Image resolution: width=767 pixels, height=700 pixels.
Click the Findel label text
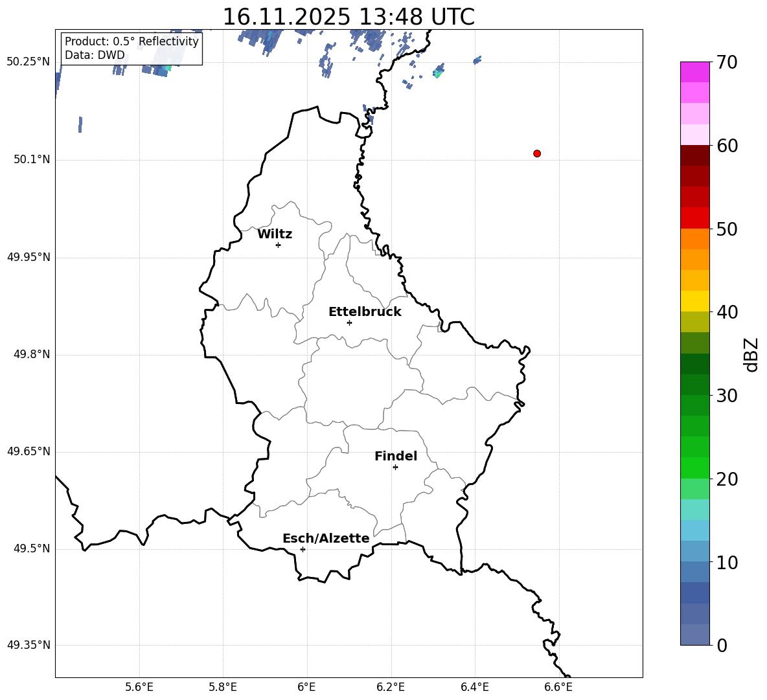point(396,457)
